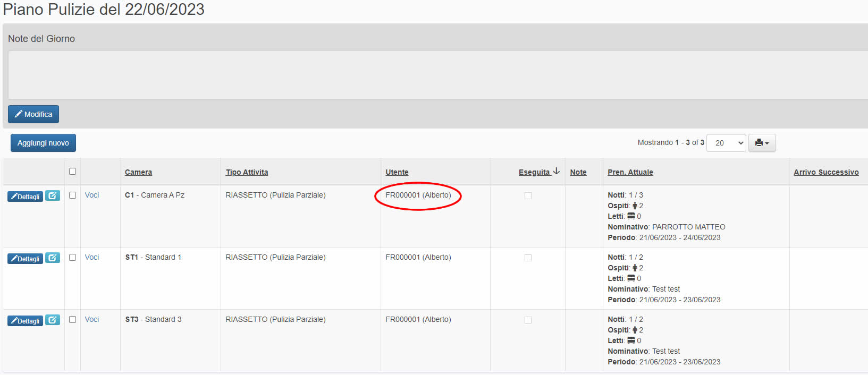Open Dettagli for Standard 3 row
The width and height of the screenshot is (868, 375).
(25, 321)
